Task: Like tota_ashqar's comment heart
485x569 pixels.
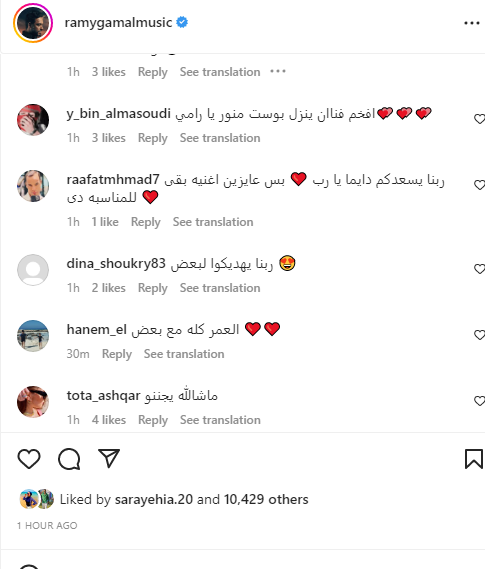Action: [479, 401]
